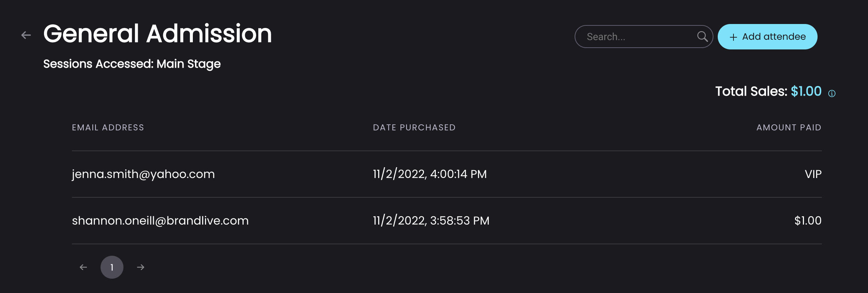Go to previous page with left pagination arrow
The height and width of the screenshot is (293, 868).
tap(83, 267)
